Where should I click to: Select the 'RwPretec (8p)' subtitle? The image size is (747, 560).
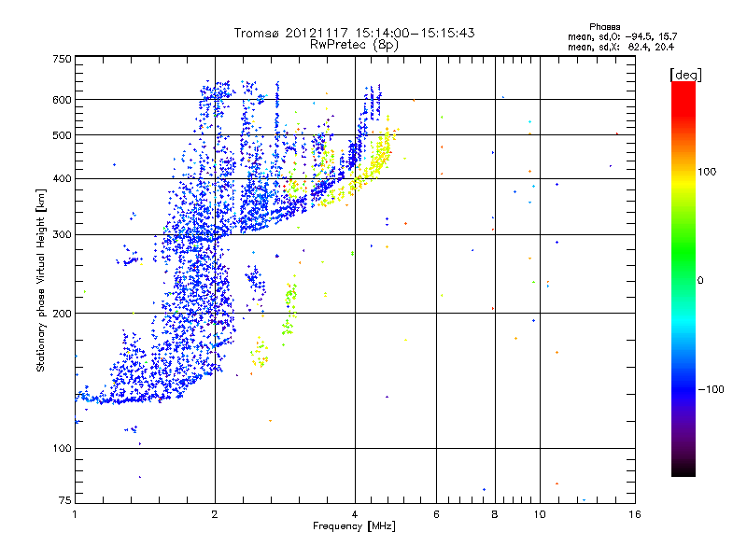[x=354, y=45]
